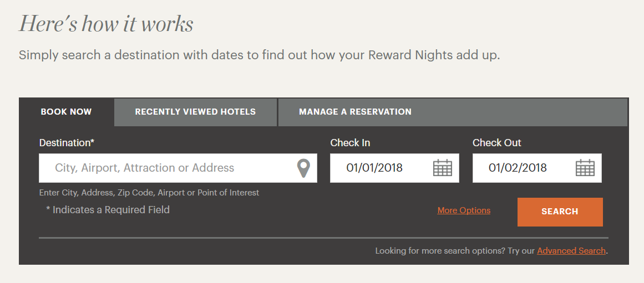
Task: Click the "Simply search a destination" description text
Action: pos(259,55)
